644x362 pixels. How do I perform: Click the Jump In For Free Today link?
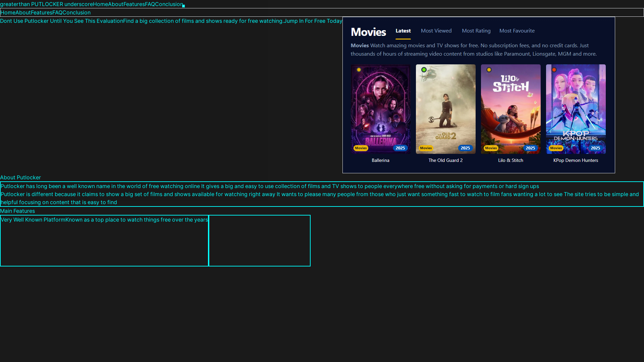pyautogui.click(x=313, y=21)
